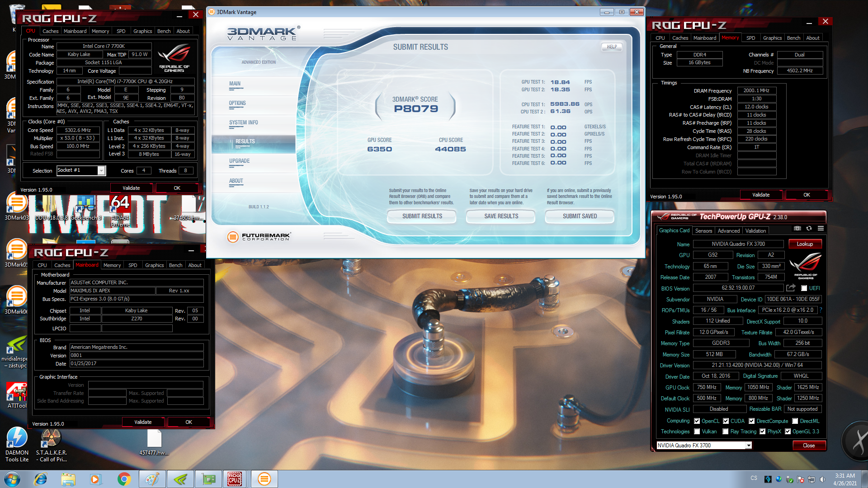This screenshot has height=488, width=868.
Task: Open the Advanced tab in GPU-Z
Action: [x=729, y=231]
